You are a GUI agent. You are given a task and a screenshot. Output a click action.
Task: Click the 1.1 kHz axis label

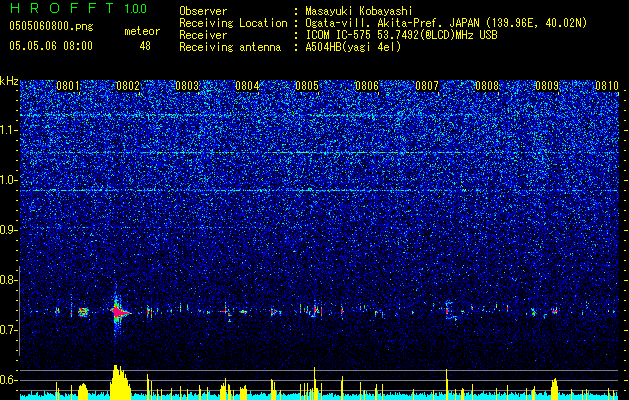pyautogui.click(x=9, y=130)
